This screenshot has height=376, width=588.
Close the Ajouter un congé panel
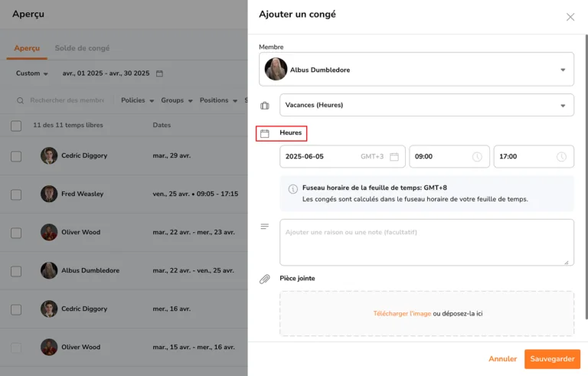(570, 17)
